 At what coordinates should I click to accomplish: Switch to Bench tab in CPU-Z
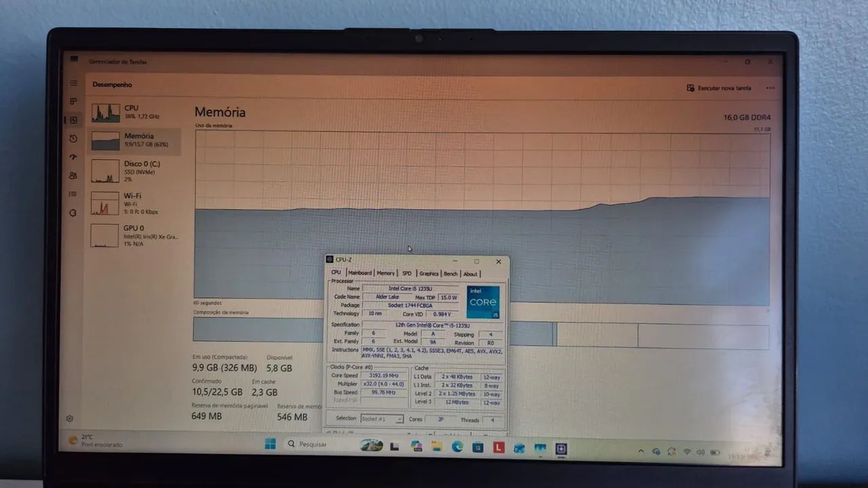point(451,274)
